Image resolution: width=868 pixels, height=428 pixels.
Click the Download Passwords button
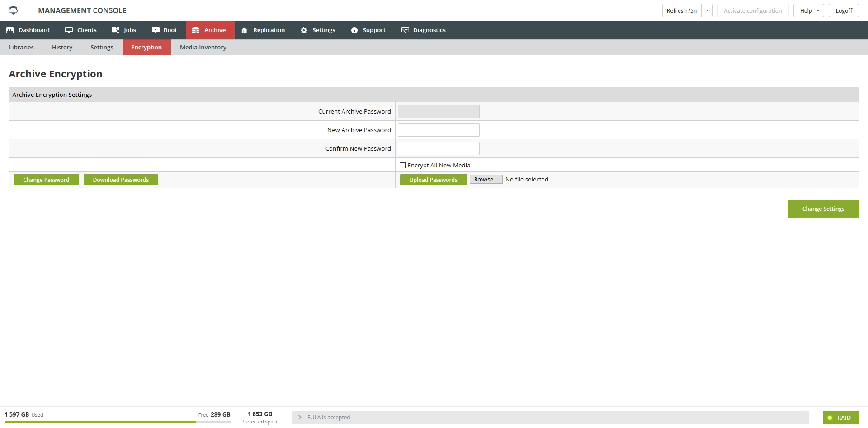coord(121,180)
